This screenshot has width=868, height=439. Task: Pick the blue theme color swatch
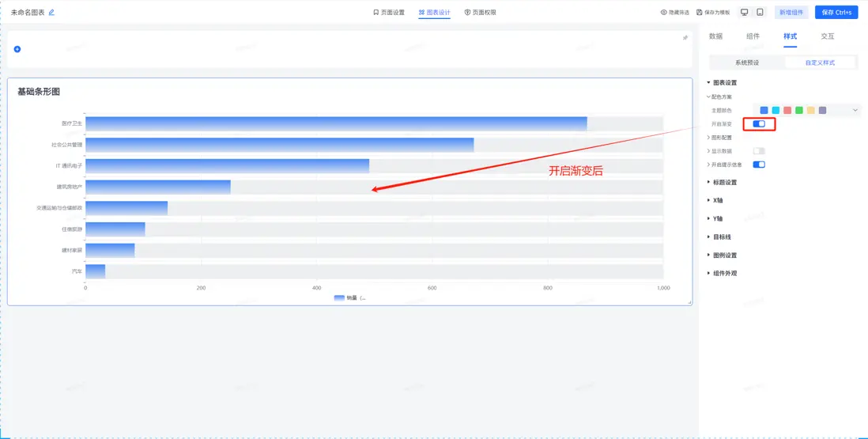tap(764, 110)
